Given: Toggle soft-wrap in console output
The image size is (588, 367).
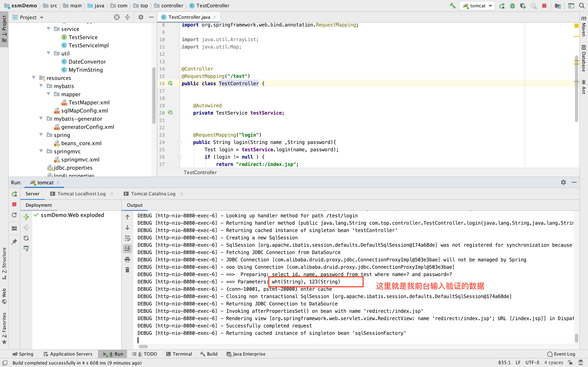Looking at the screenshot, I should pos(127,238).
